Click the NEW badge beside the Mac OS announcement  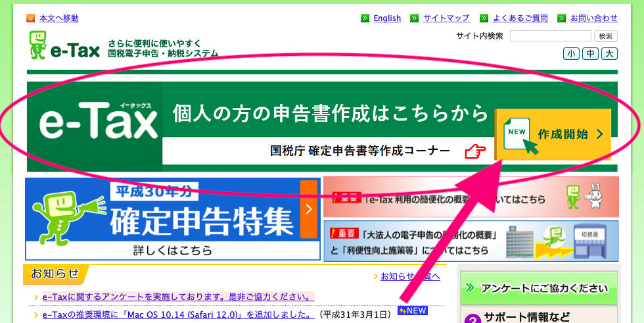click(x=413, y=311)
